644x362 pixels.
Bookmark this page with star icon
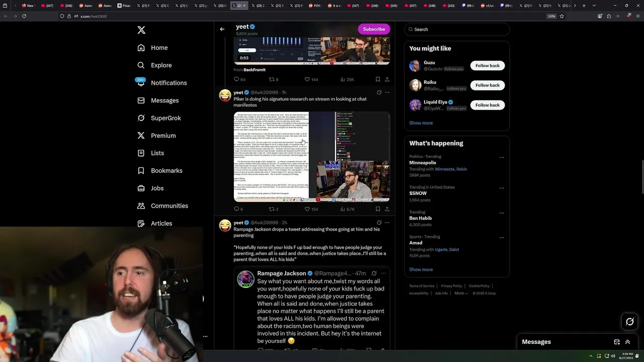click(x=561, y=16)
